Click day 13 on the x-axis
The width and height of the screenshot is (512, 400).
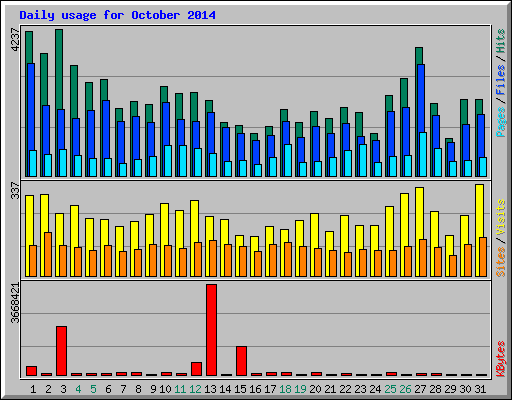tap(210, 389)
